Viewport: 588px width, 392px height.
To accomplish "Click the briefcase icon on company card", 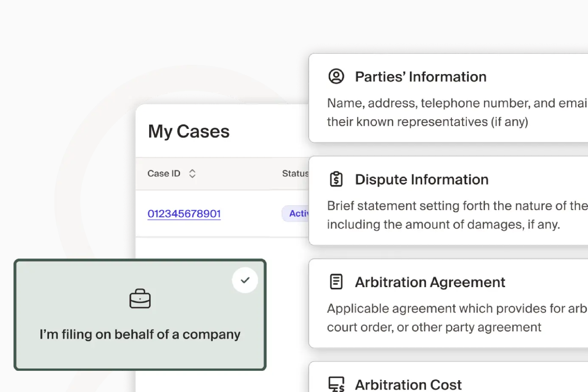I will [x=140, y=299].
